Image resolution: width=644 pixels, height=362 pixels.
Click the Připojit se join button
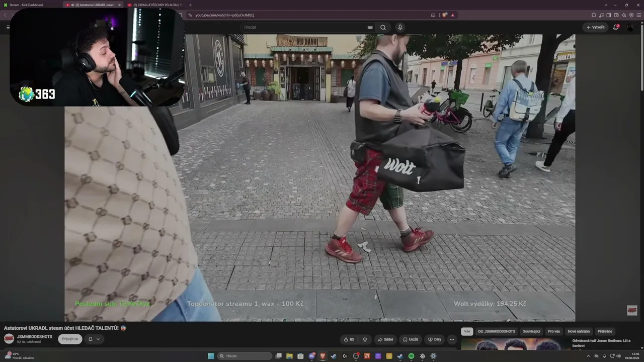tap(70, 339)
